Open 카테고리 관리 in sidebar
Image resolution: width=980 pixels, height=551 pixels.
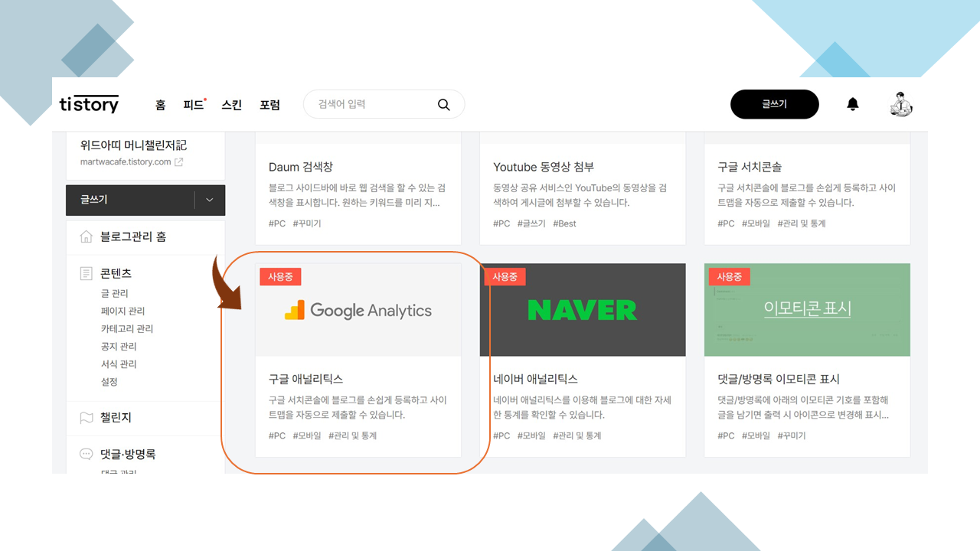[127, 328]
